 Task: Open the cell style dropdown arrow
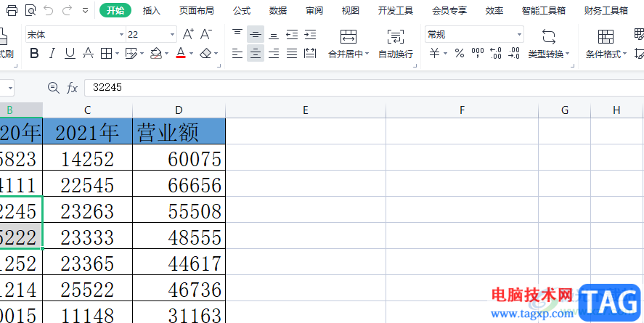click(x=142, y=54)
